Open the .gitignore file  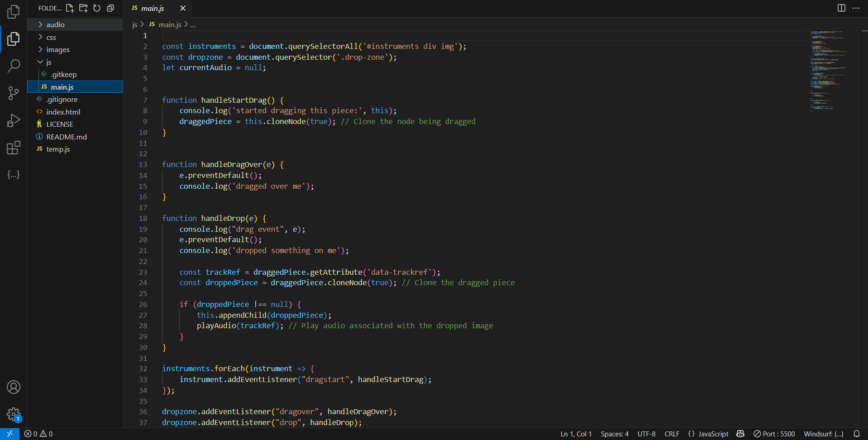75,99
